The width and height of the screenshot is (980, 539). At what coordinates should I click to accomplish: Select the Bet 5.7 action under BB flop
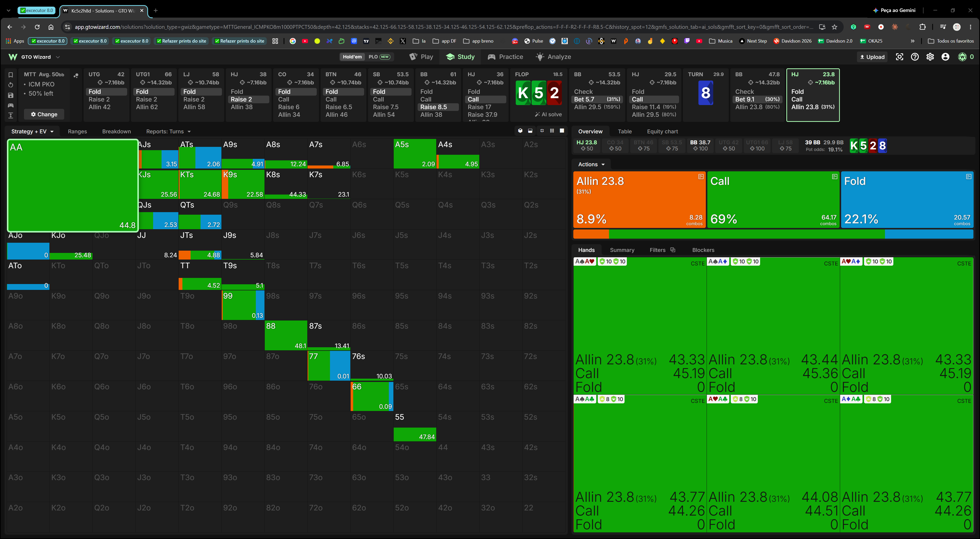(597, 99)
